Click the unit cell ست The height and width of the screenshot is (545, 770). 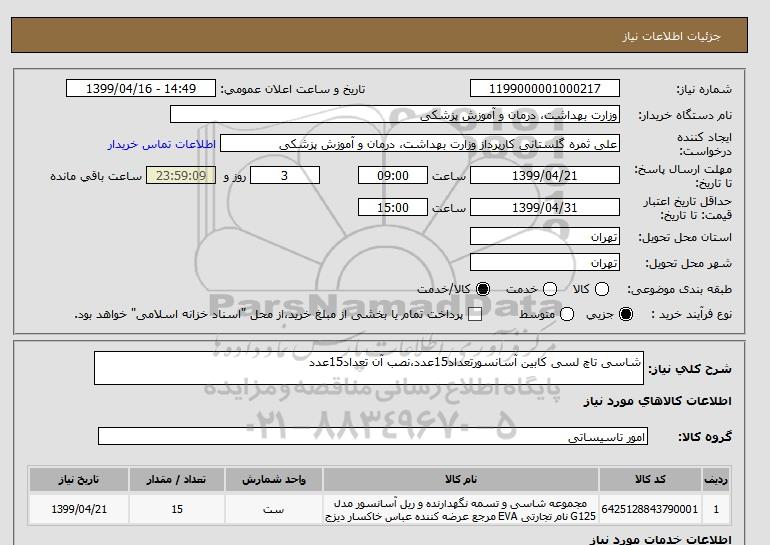(274, 509)
